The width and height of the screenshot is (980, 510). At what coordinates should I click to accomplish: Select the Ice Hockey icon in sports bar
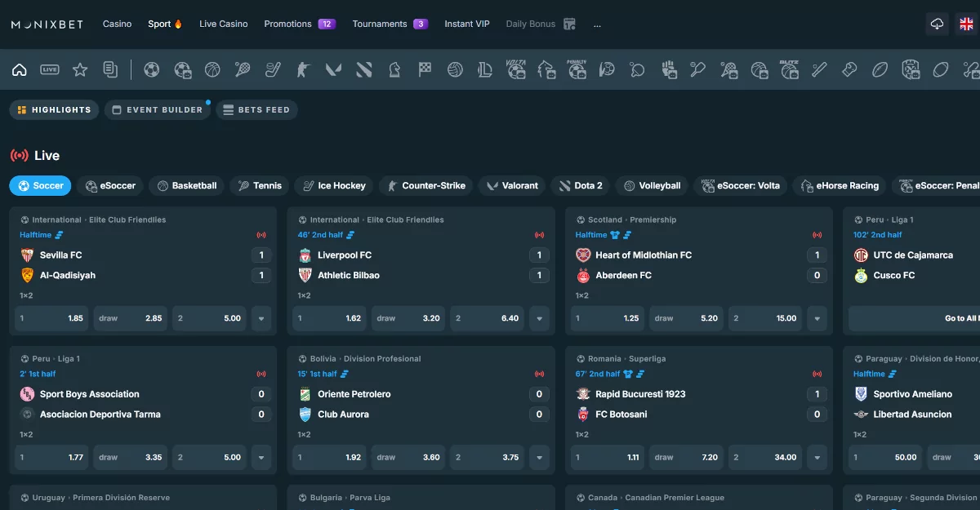[273, 69]
